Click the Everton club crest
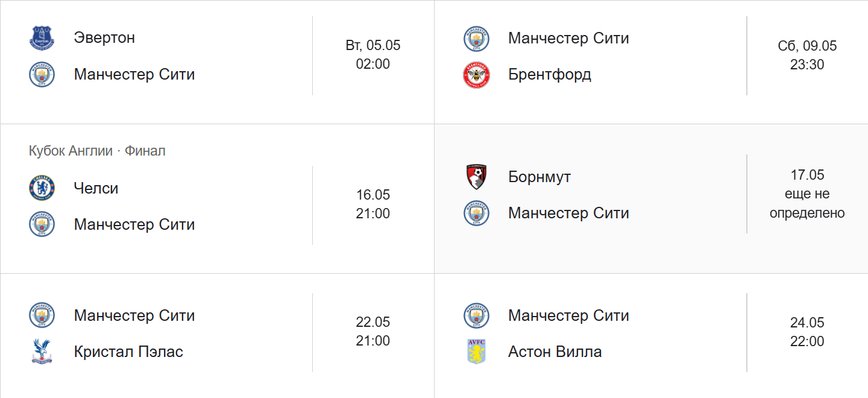The width and height of the screenshot is (868, 398). tap(42, 38)
